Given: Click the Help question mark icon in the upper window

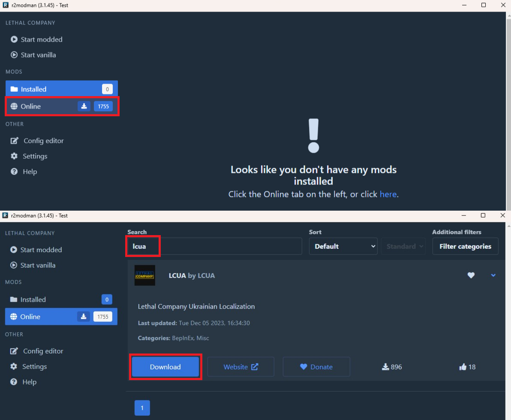Looking at the screenshot, I should click(x=14, y=172).
